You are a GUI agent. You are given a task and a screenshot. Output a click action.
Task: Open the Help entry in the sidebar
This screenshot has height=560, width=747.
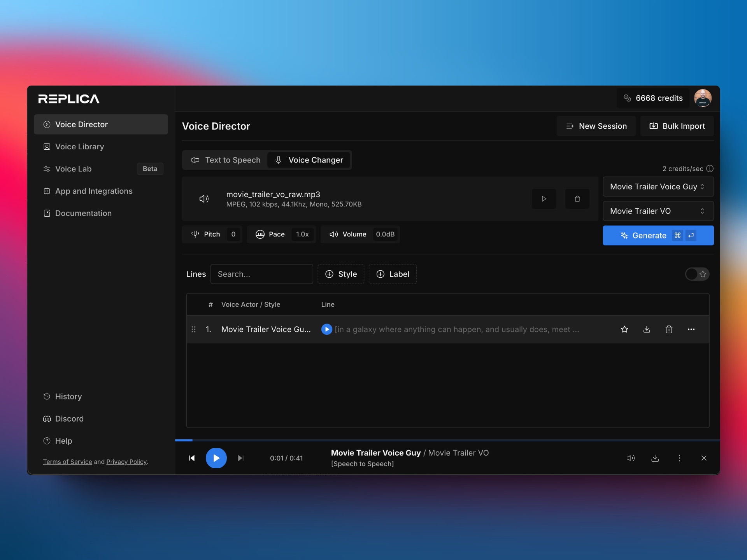point(101,441)
